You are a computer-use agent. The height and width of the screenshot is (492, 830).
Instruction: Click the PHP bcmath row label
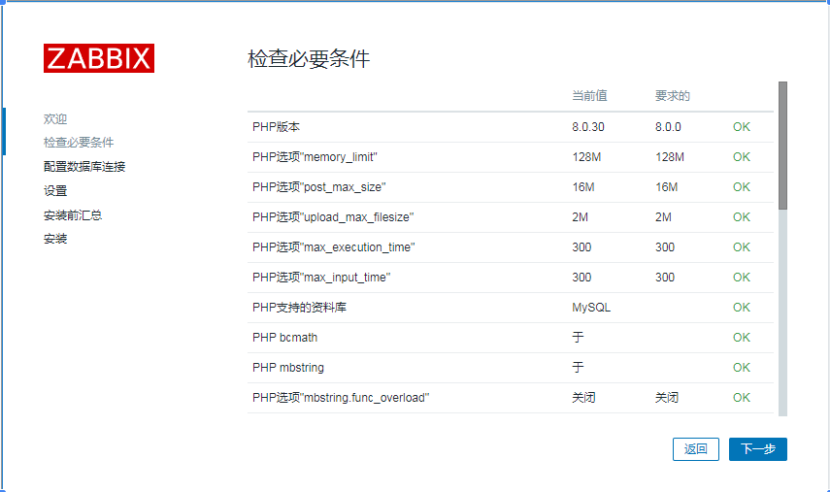[285, 337]
